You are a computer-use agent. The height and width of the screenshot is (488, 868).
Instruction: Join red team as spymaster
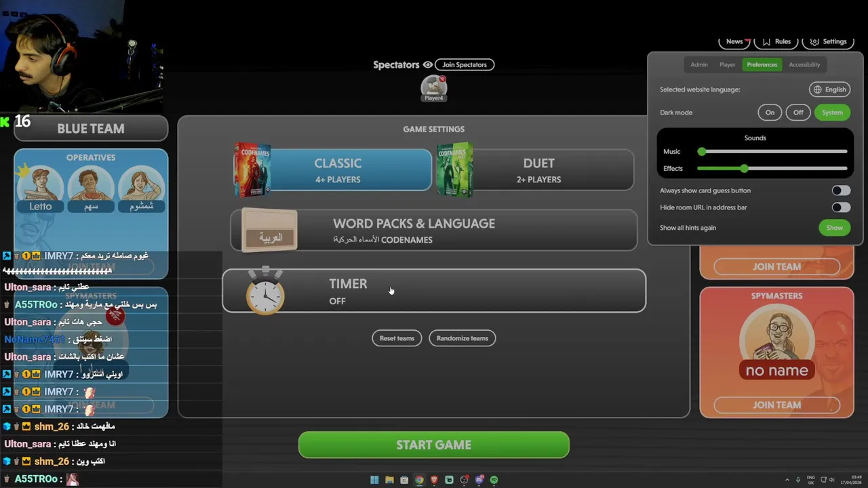(776, 405)
